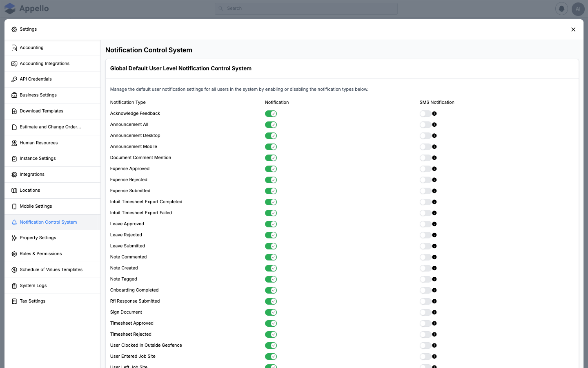Click the Search input field
The image size is (588, 368).
pos(306,9)
